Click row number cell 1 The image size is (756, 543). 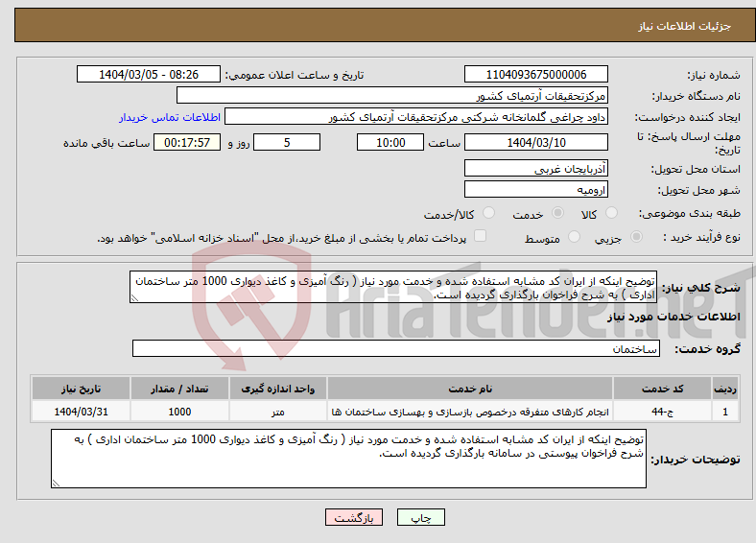click(x=725, y=412)
